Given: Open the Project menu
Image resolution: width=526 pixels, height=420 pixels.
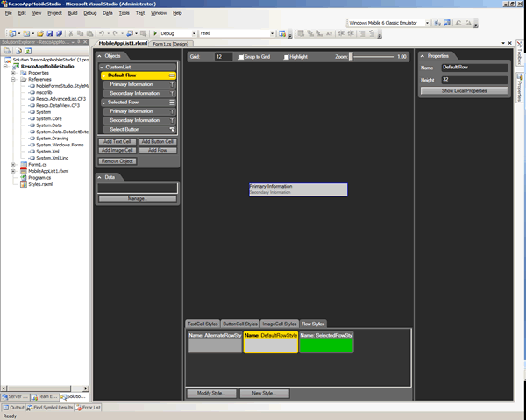Looking at the screenshot, I should (x=54, y=13).
